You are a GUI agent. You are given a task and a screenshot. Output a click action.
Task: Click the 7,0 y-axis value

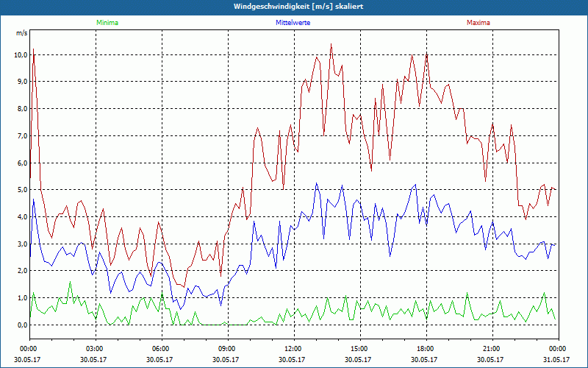(x=22, y=136)
